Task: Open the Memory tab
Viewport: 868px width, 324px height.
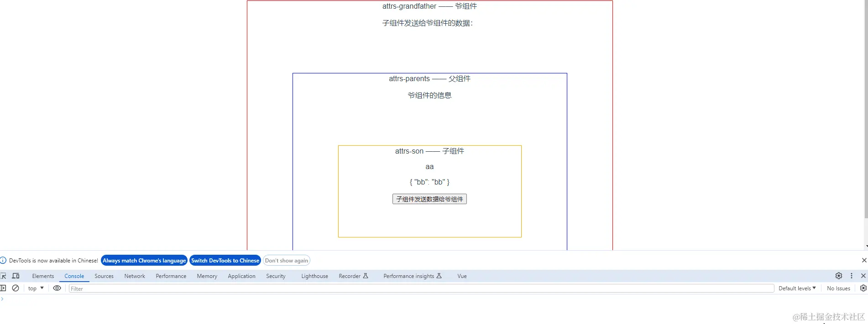Action: point(207,276)
